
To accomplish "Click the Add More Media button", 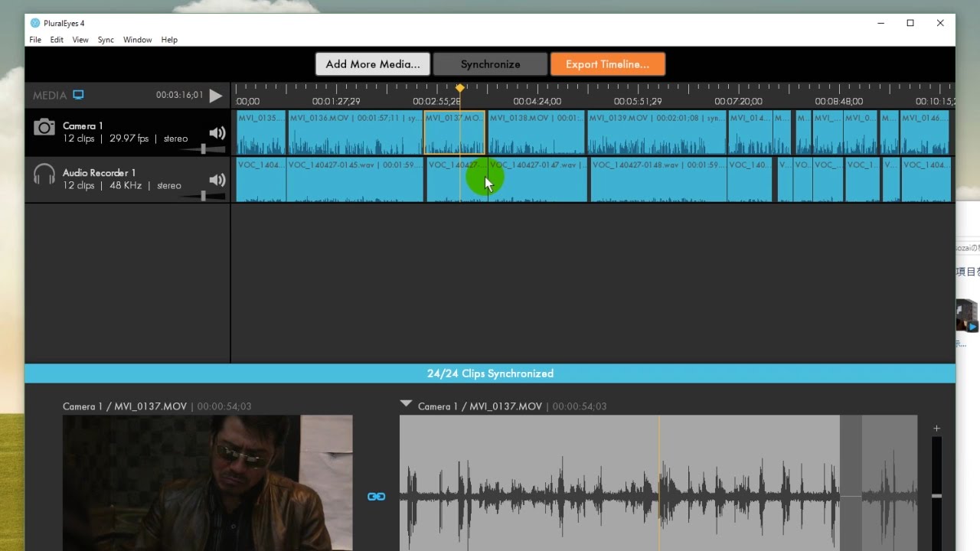I will tap(373, 64).
